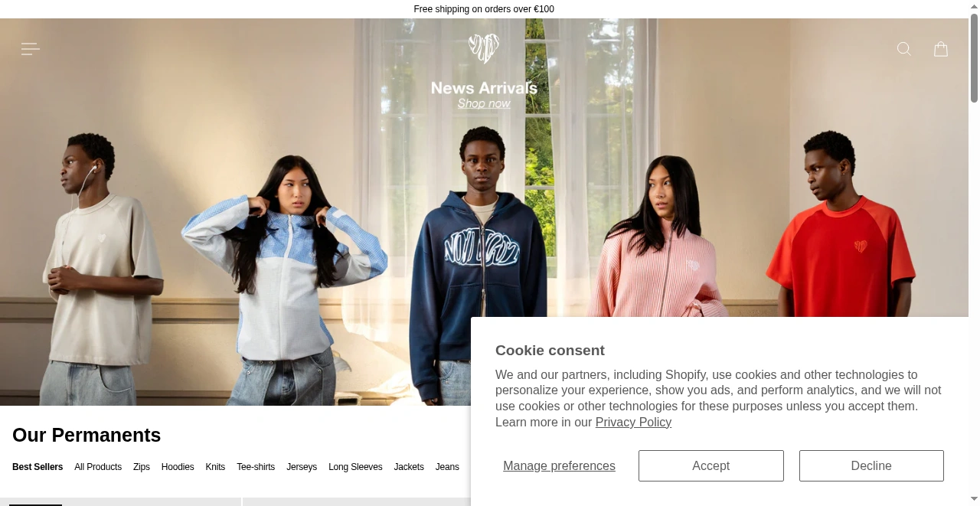
Task: Choose the Jerseys category
Action: click(302, 467)
